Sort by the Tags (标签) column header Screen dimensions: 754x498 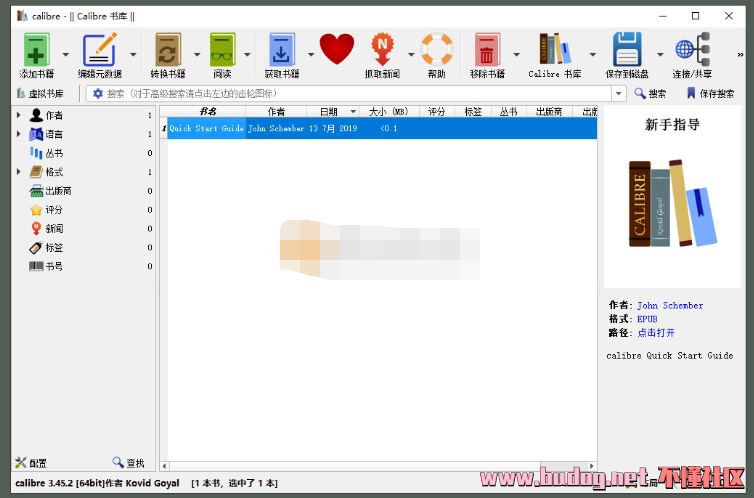click(473, 112)
